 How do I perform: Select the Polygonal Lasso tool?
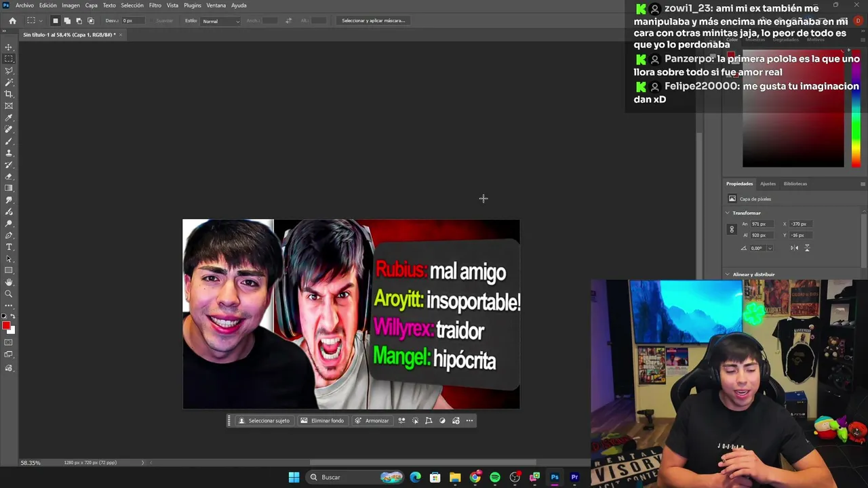(x=9, y=70)
